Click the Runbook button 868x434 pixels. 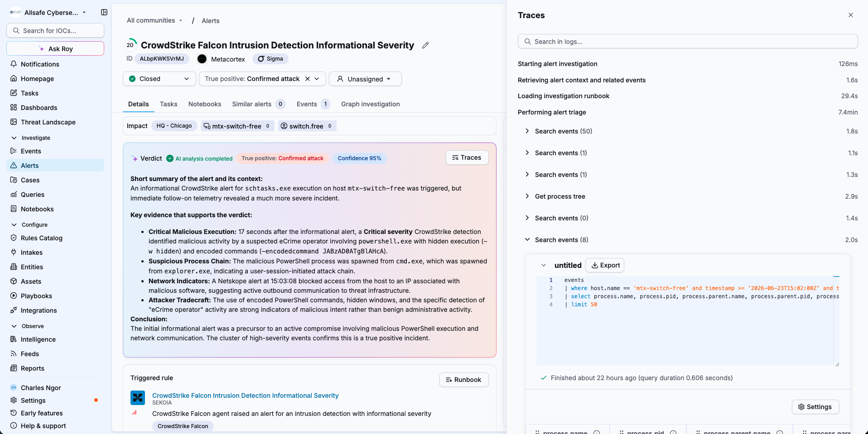464,380
